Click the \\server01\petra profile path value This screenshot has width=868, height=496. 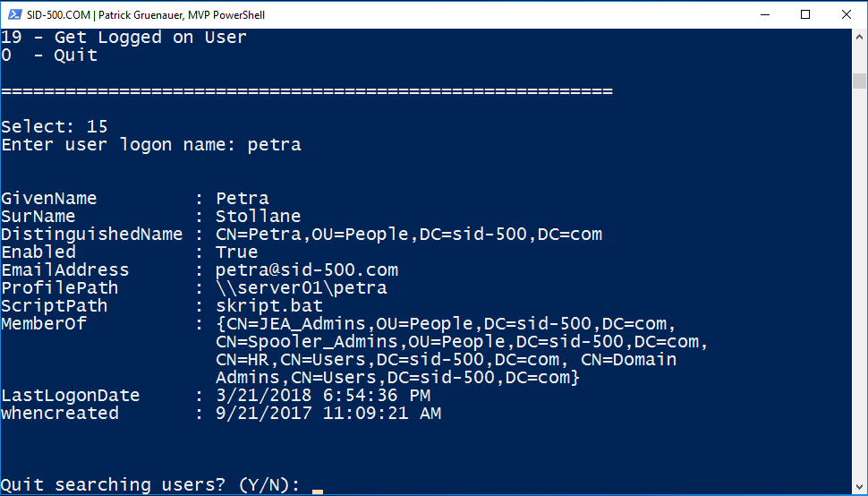[x=302, y=288]
